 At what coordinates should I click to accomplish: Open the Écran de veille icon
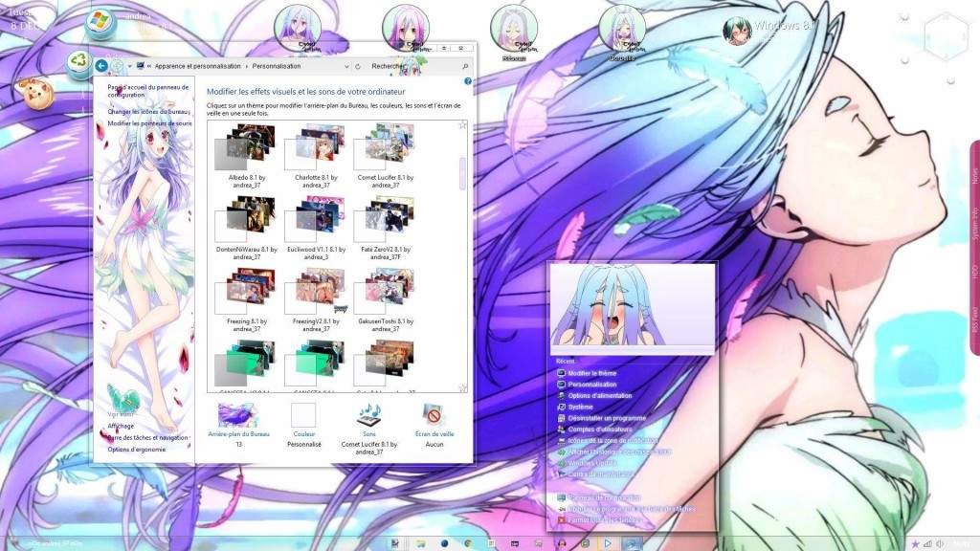435,415
